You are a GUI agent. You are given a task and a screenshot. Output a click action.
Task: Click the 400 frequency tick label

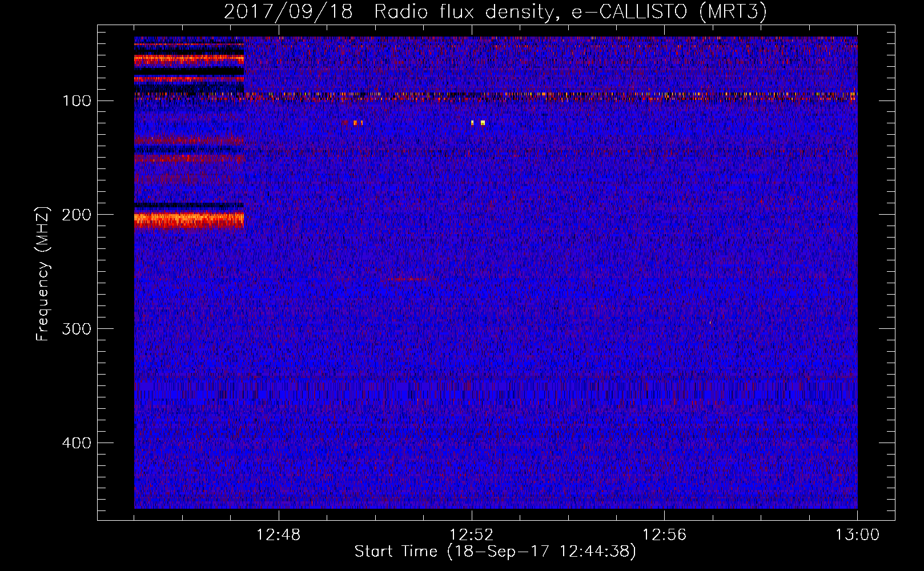(77, 443)
